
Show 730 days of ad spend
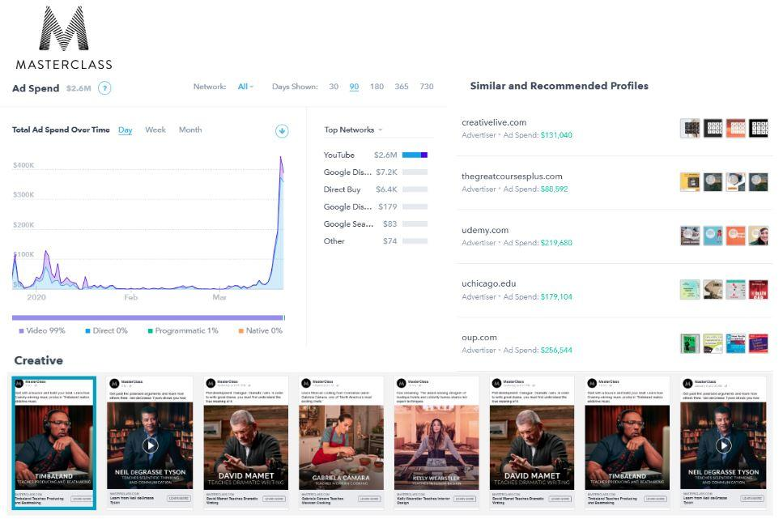(x=427, y=87)
